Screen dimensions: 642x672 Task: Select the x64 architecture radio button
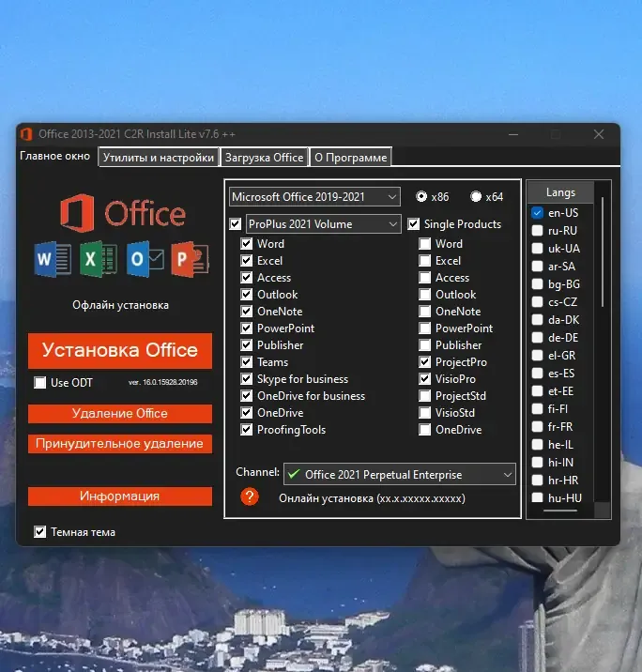tap(476, 197)
